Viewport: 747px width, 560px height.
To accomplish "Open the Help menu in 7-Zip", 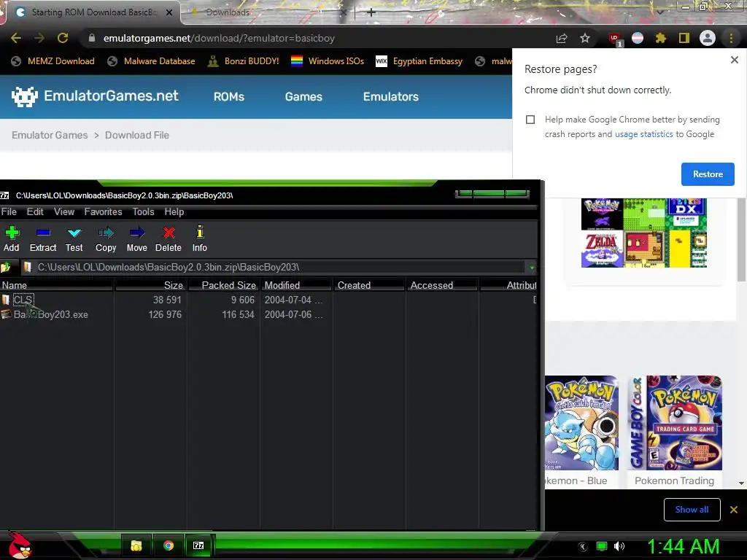I will coord(174,212).
